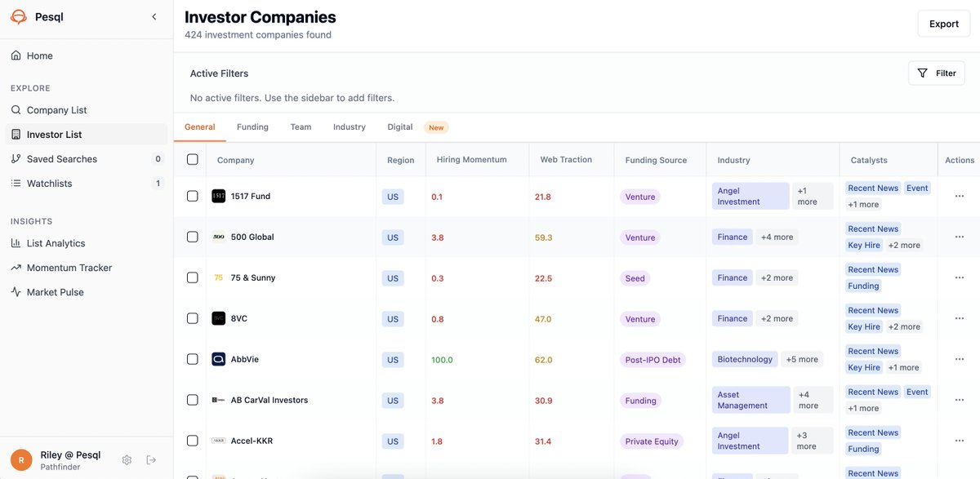Open actions menu for 75 & Sunny
Screen dimensions: 980x479
[959, 277]
